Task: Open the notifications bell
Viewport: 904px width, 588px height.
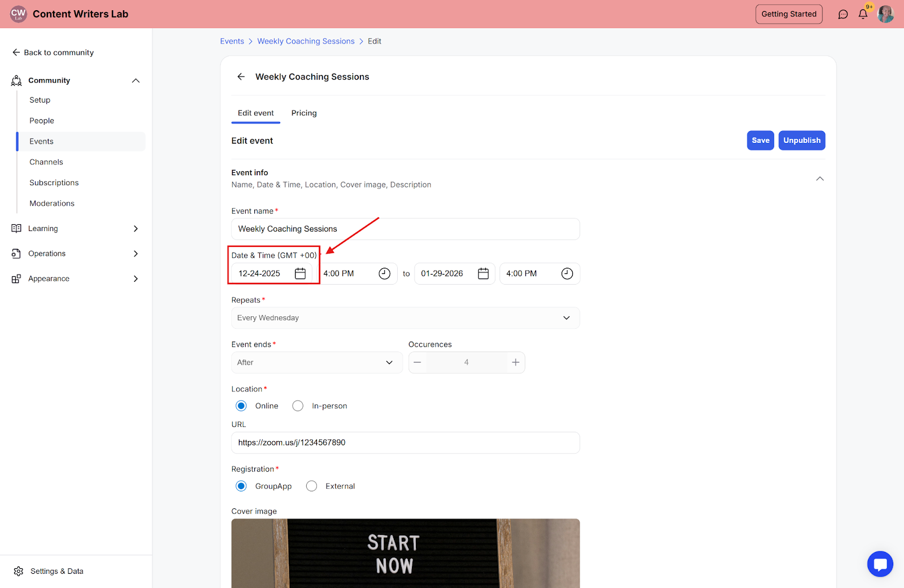Action: [863, 14]
